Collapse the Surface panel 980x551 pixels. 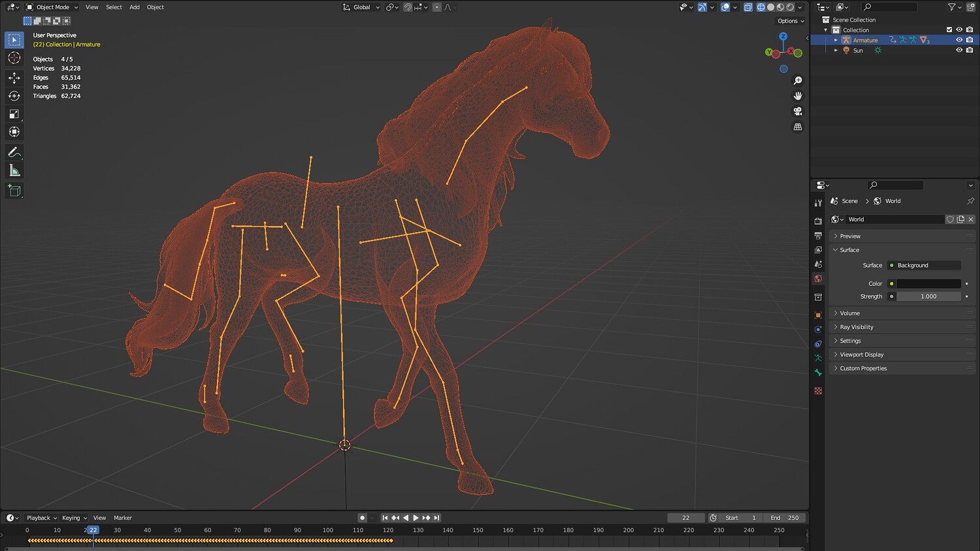click(x=902, y=250)
